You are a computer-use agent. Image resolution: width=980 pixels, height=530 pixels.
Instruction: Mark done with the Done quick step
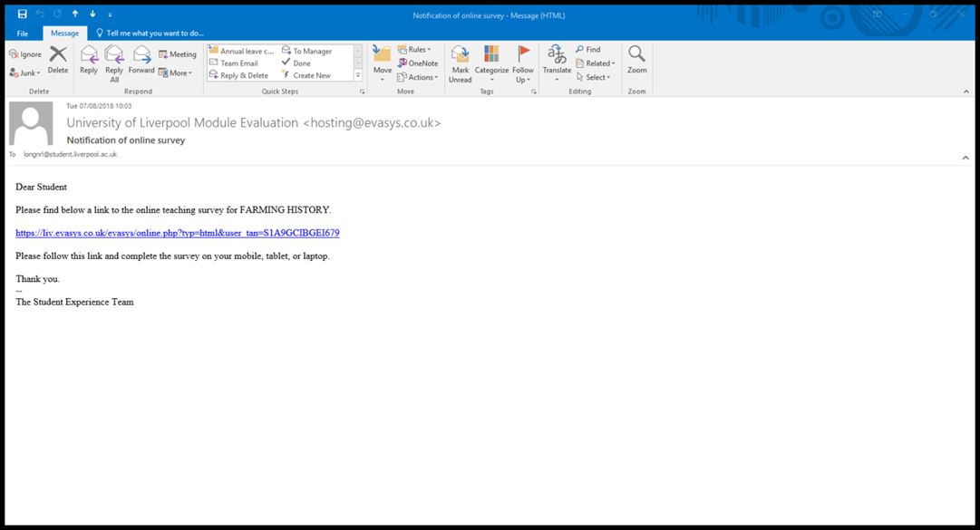[x=296, y=63]
